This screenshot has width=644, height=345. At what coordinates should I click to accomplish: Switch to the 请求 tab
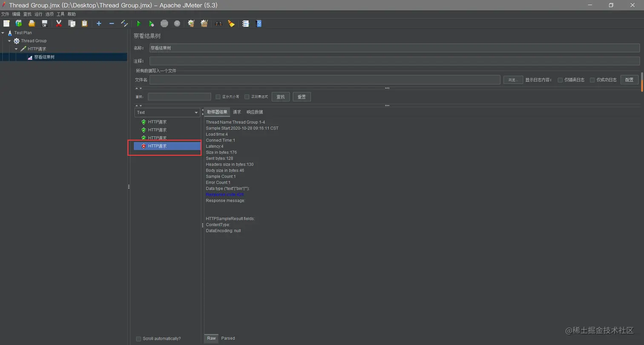point(237,112)
